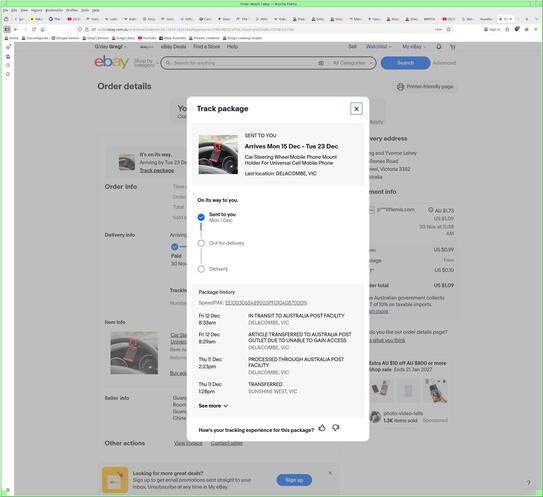This screenshot has width=543, height=497.
Task: Click the item thumbnail under Item info
Action: [x=134, y=353]
